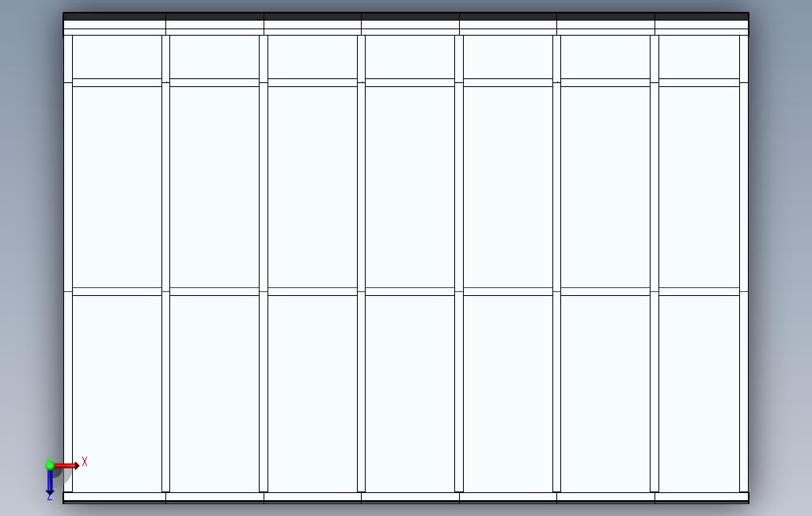812x516 pixels.
Task: Select the lower transom bar in the last column
Action: [699, 292]
